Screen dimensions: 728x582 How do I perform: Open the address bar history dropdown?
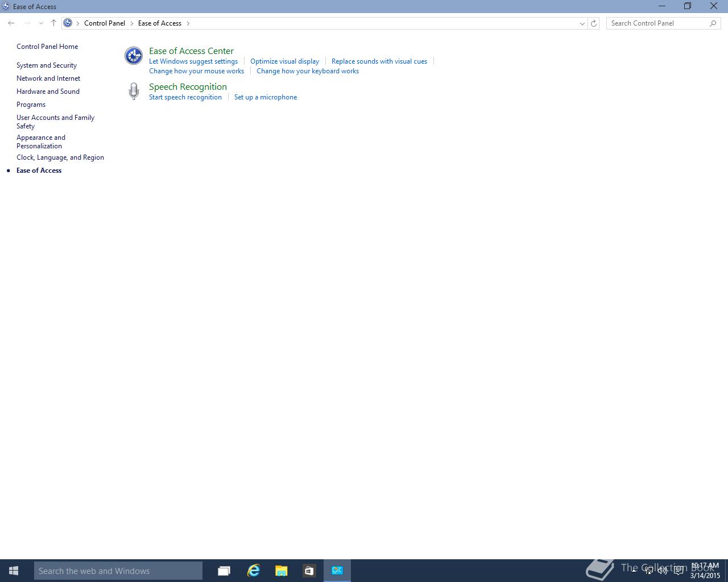pyautogui.click(x=582, y=23)
